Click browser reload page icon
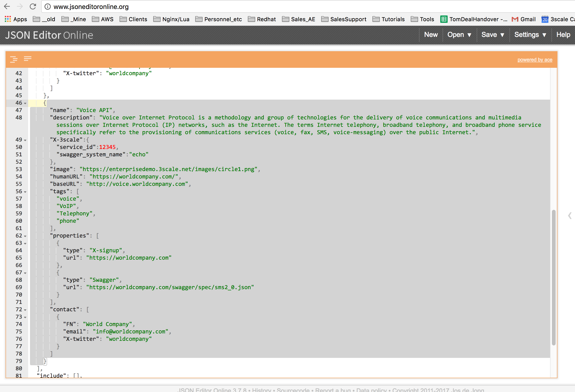 coord(33,7)
